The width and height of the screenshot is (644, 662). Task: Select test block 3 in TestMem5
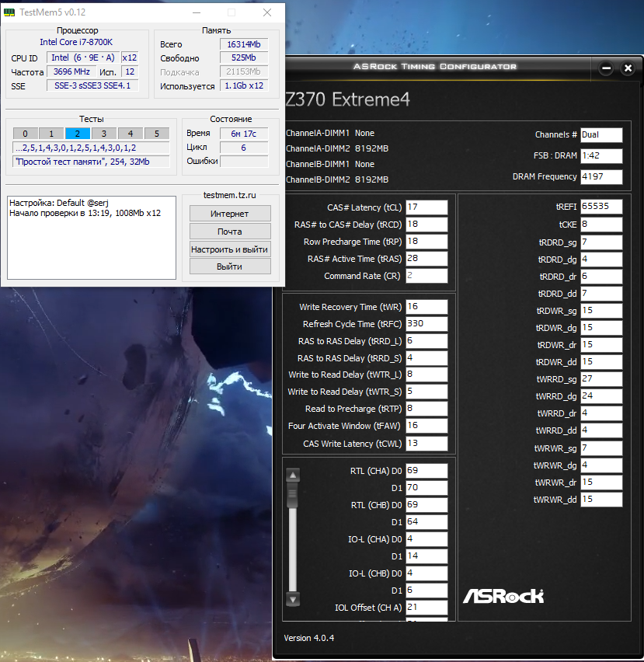pyautogui.click(x=104, y=134)
